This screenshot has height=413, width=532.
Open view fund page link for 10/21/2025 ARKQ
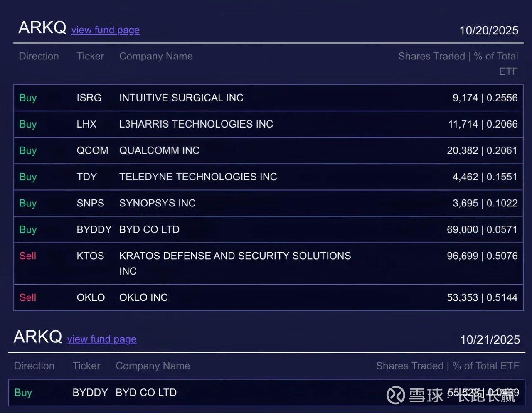coord(102,339)
